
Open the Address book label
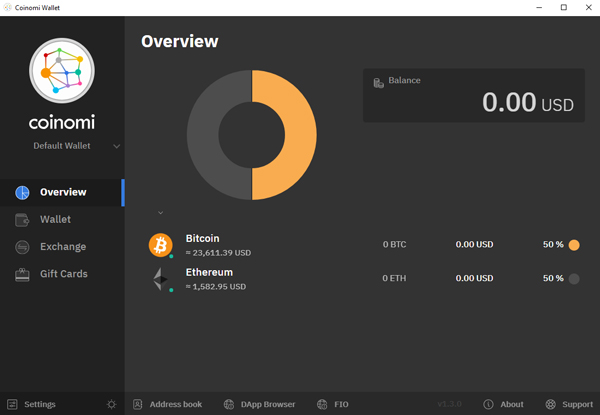pos(176,404)
